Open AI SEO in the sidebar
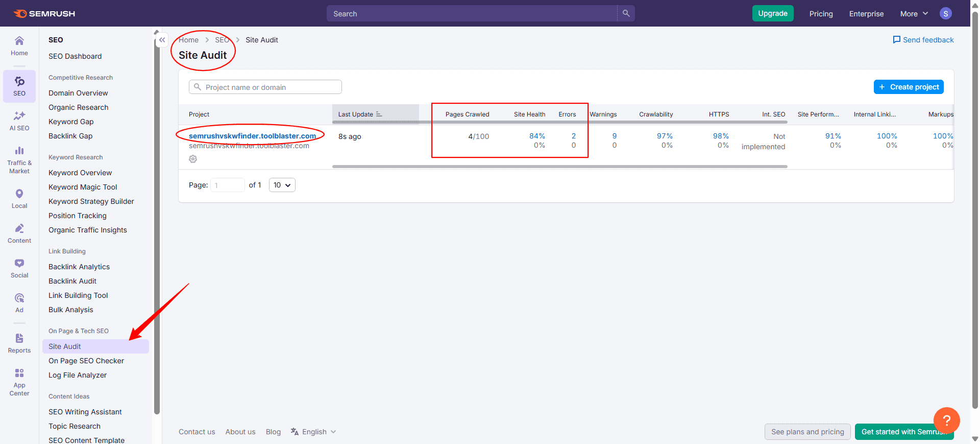 pyautogui.click(x=19, y=121)
